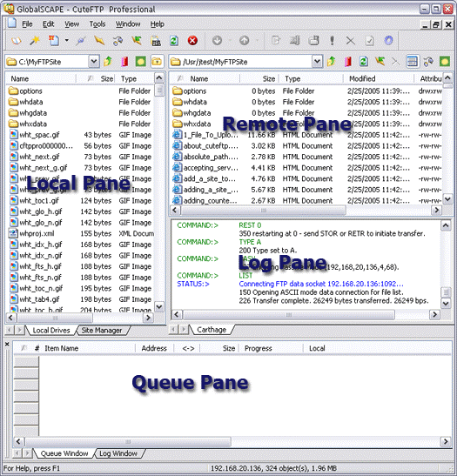This screenshot has width=457, height=476.
Task: Click the log pane scroll up arrow
Action: pos(446,225)
